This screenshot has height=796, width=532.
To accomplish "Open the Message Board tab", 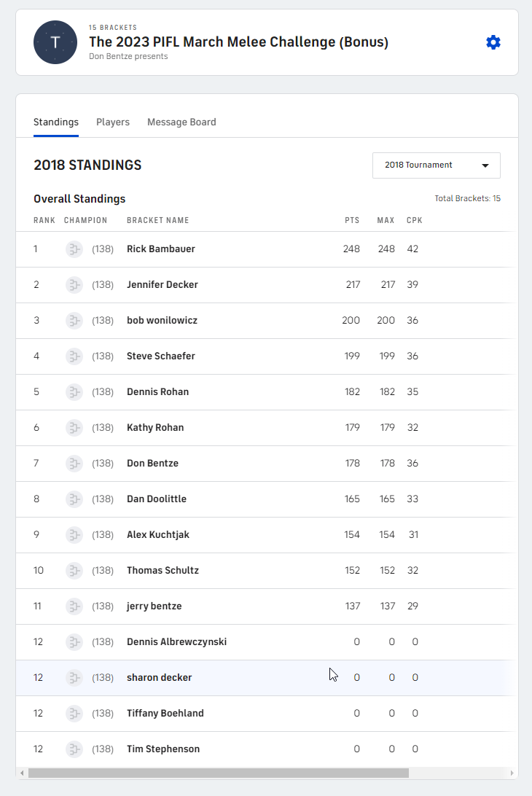I will pyautogui.click(x=181, y=122).
